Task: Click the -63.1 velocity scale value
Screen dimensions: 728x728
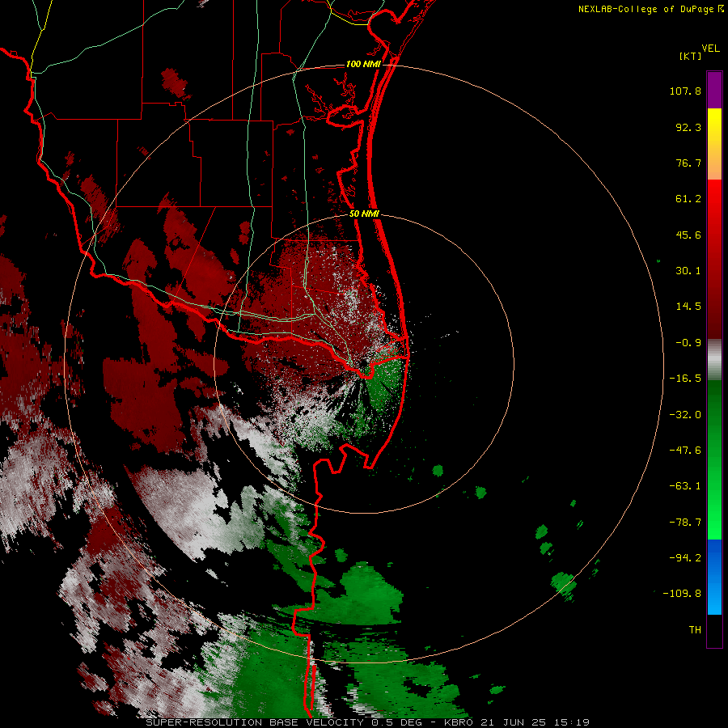Action: pos(685,486)
